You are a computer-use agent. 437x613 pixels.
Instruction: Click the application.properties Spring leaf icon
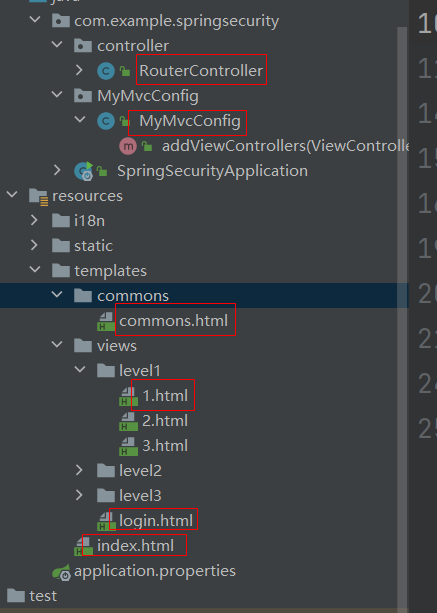click(62, 572)
